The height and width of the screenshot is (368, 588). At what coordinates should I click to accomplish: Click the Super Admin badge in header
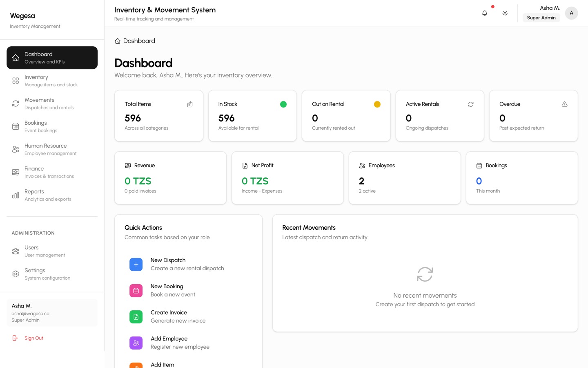(541, 18)
